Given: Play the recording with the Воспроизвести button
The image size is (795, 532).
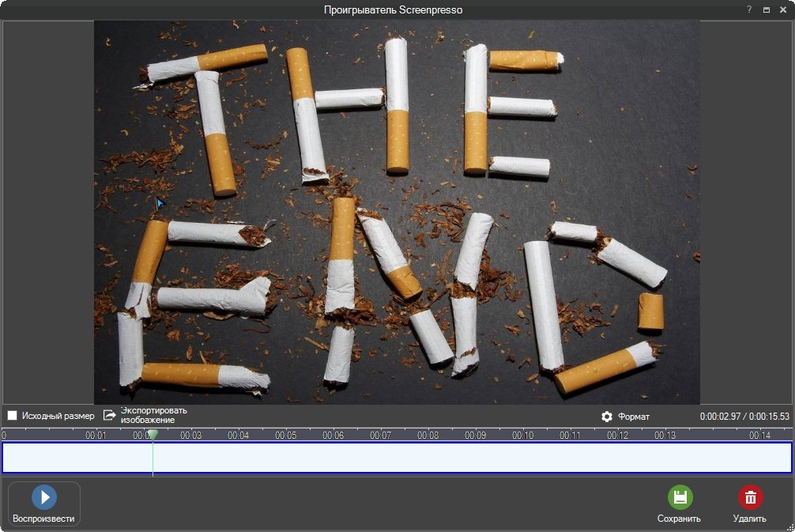Looking at the screenshot, I should pyautogui.click(x=44, y=504).
